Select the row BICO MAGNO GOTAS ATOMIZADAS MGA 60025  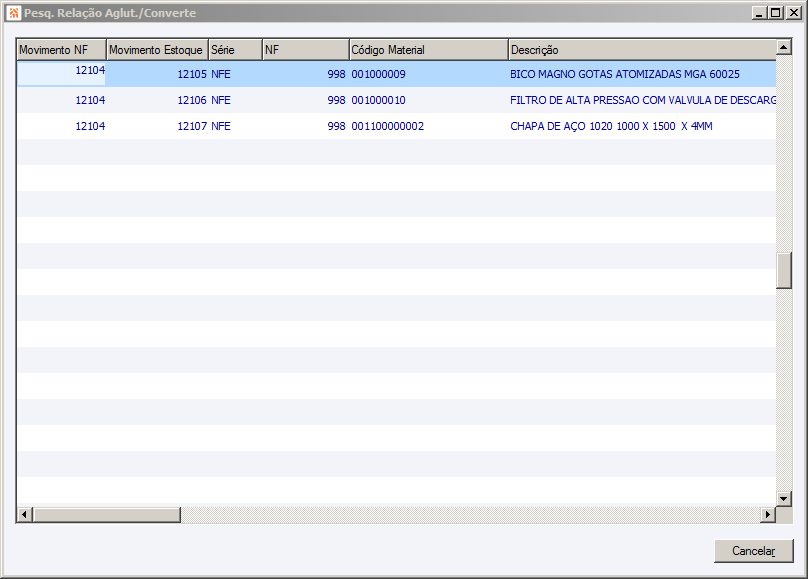click(x=396, y=74)
